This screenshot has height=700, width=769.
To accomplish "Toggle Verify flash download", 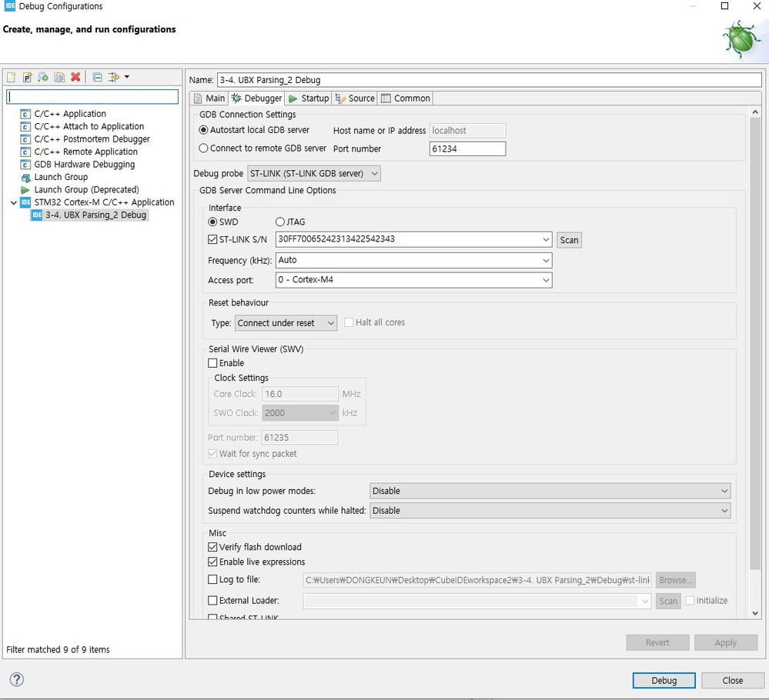I will 212,547.
